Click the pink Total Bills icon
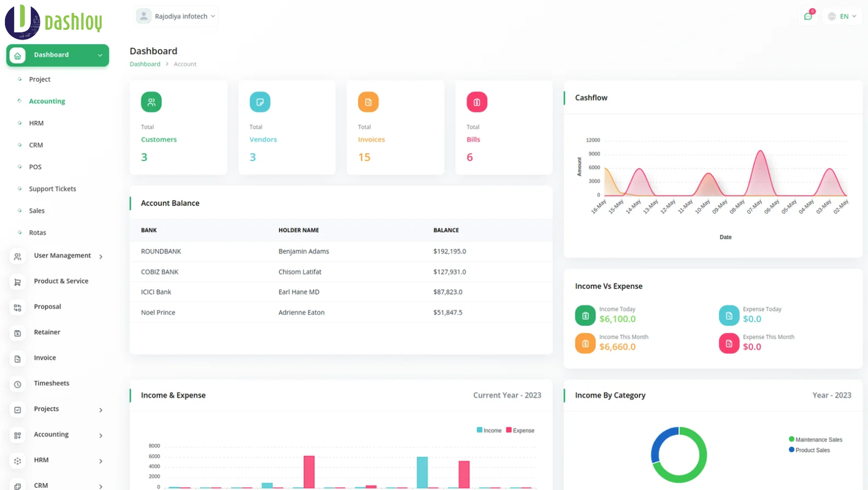 pyautogui.click(x=476, y=102)
